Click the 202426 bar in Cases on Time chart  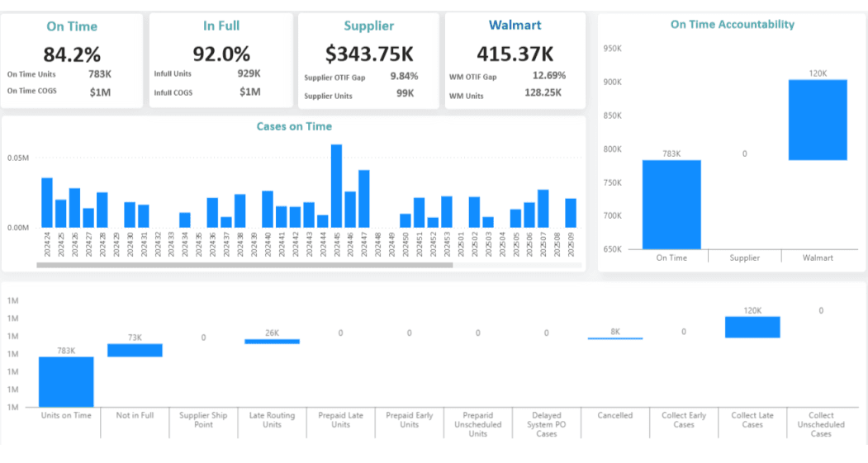pos(74,207)
